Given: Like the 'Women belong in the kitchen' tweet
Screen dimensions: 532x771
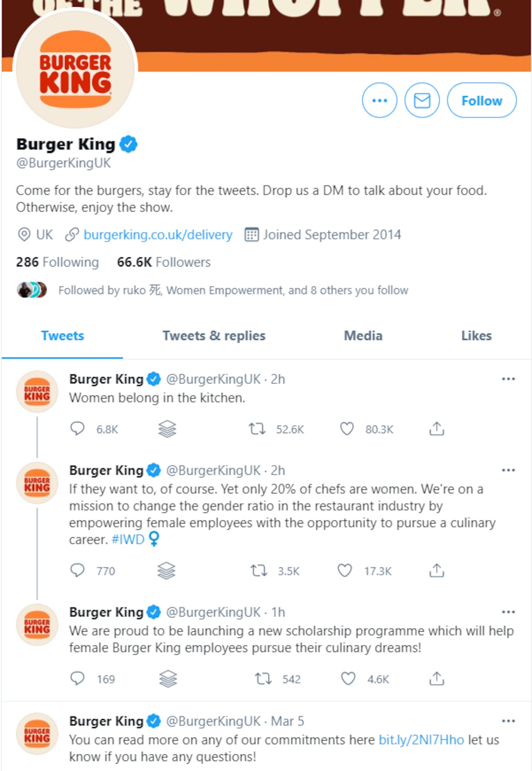Looking at the screenshot, I should [x=347, y=429].
